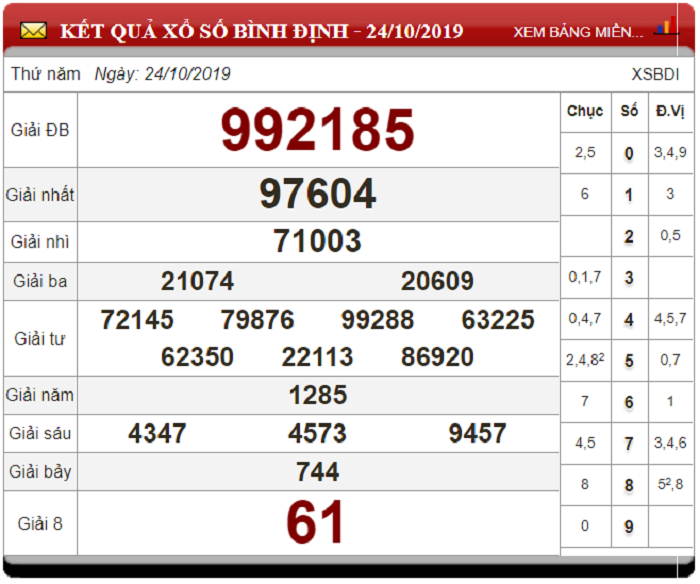Click digit 9 in the Số column
The image size is (700, 584).
(x=629, y=526)
